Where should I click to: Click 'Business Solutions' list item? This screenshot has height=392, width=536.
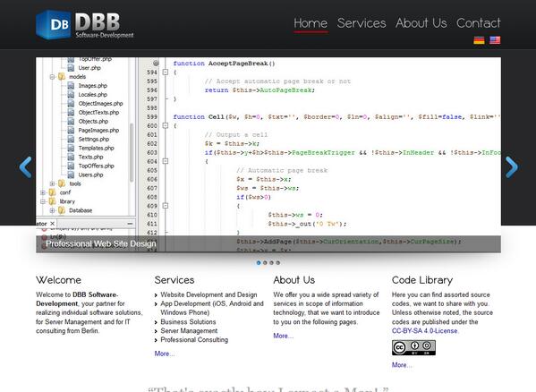point(188,322)
